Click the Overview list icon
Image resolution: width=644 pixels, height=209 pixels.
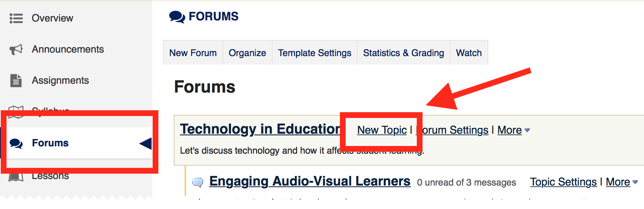16,18
